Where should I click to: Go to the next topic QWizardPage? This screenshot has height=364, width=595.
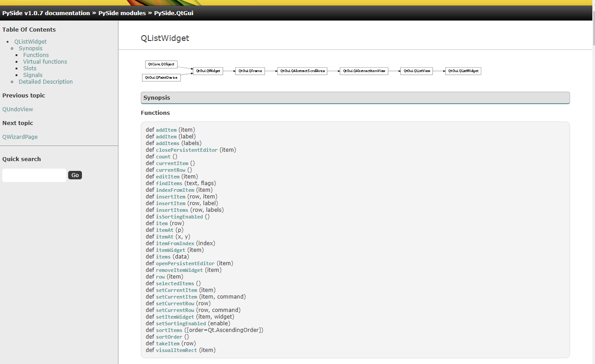(x=20, y=137)
